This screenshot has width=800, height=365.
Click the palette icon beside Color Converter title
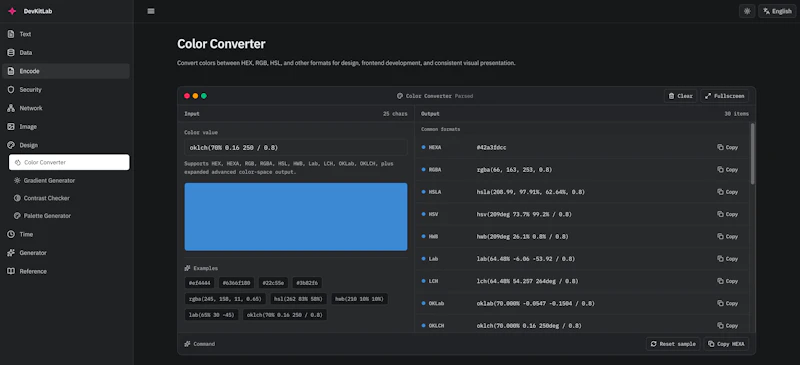point(400,96)
